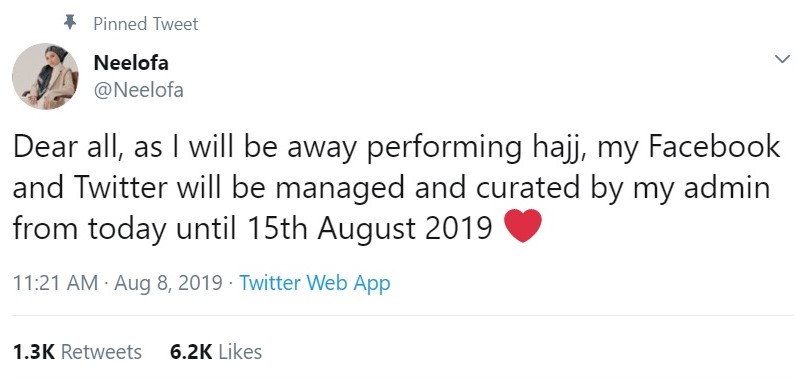The width and height of the screenshot is (804, 380).
Task: View the list of 6.2K Likes
Action: (216, 352)
